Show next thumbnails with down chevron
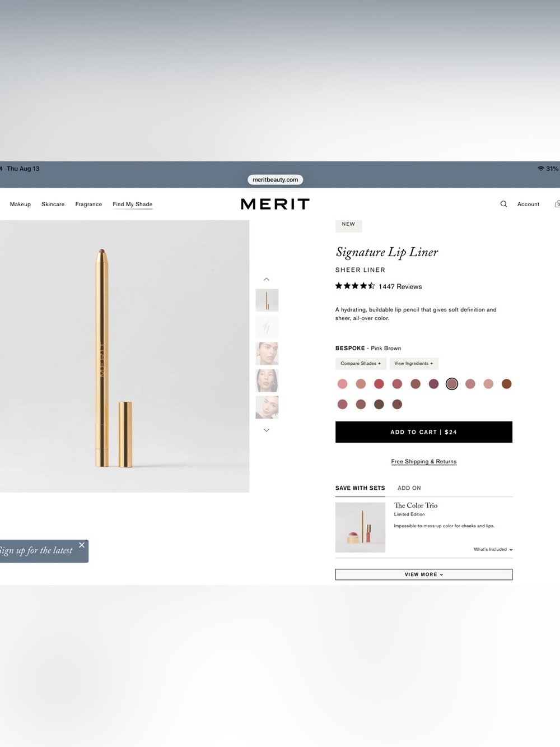 point(267,430)
